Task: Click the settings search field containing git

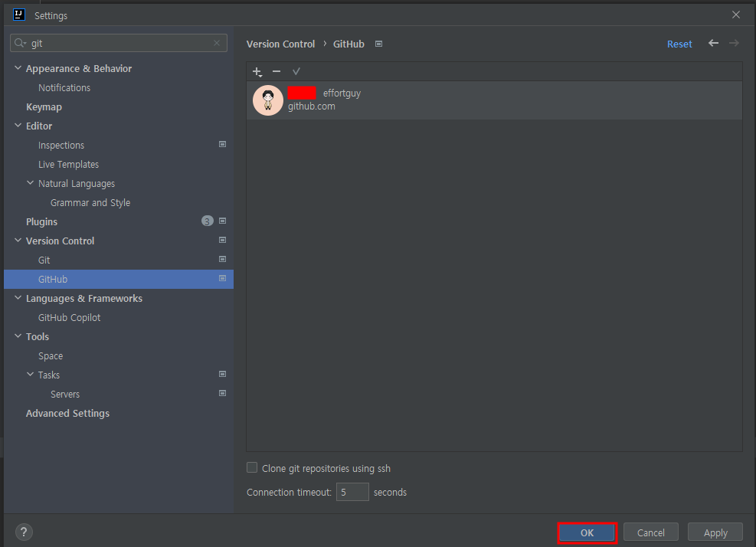Action: (x=119, y=43)
